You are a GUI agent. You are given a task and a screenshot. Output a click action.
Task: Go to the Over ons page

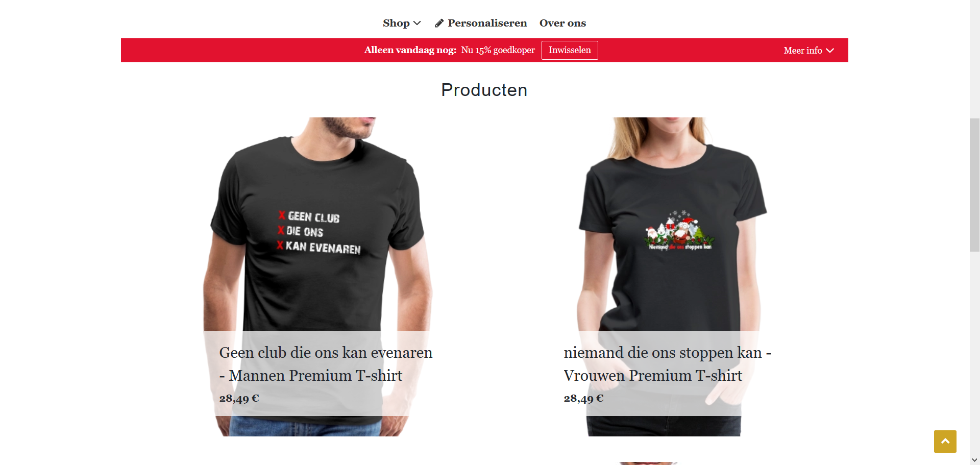point(562,23)
